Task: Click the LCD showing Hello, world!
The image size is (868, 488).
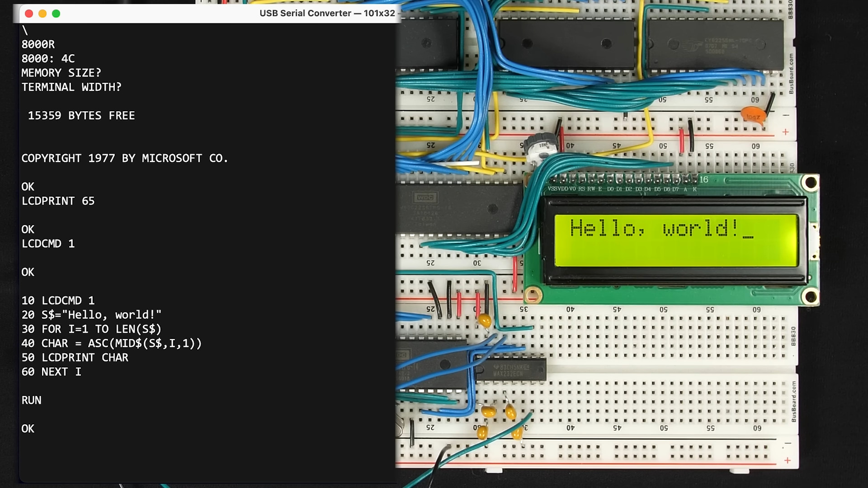Action: coord(676,239)
